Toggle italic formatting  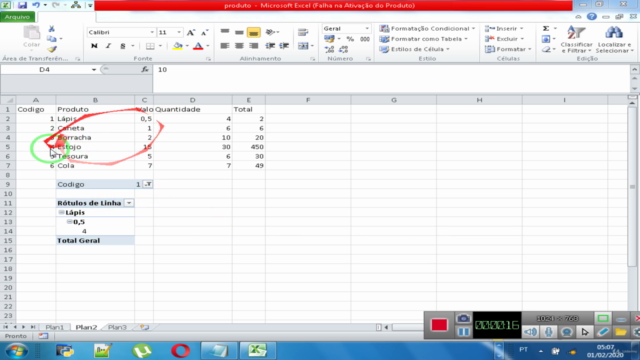(x=108, y=46)
